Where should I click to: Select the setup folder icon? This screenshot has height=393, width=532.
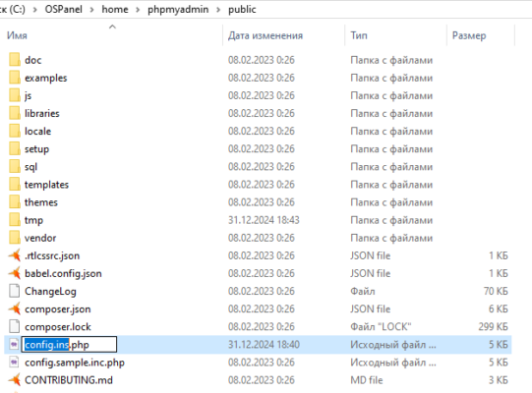(x=15, y=149)
